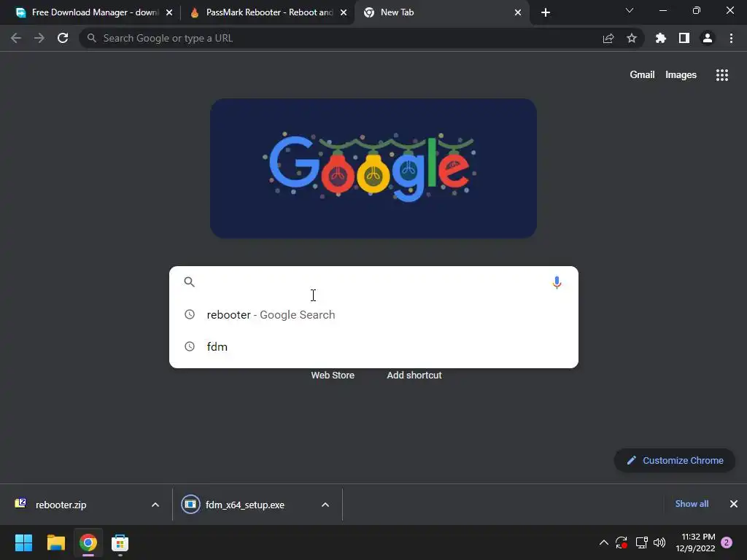Open the clock and date panel
This screenshot has width=747, height=560.
click(x=695, y=542)
